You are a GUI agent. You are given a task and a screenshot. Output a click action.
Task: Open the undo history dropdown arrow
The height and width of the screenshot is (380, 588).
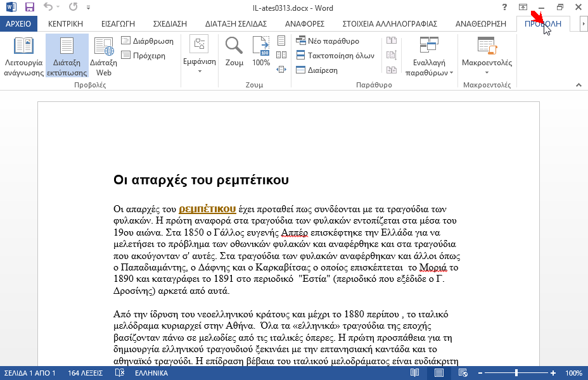point(58,7)
